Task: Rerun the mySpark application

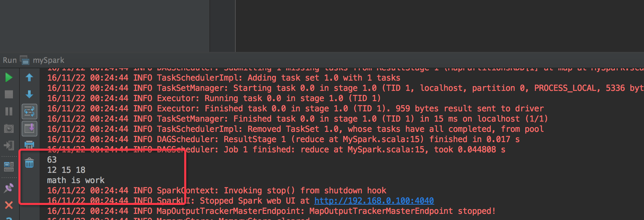Action: pos(9,78)
